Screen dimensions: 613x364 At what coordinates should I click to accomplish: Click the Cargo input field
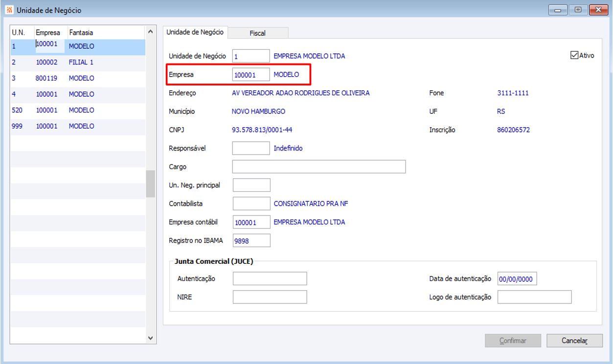[x=319, y=167]
